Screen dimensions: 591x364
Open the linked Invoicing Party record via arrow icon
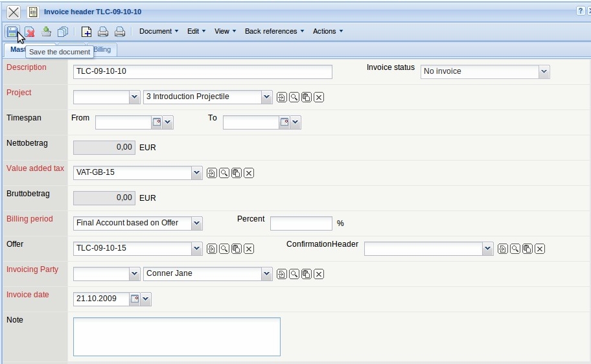tap(281, 274)
